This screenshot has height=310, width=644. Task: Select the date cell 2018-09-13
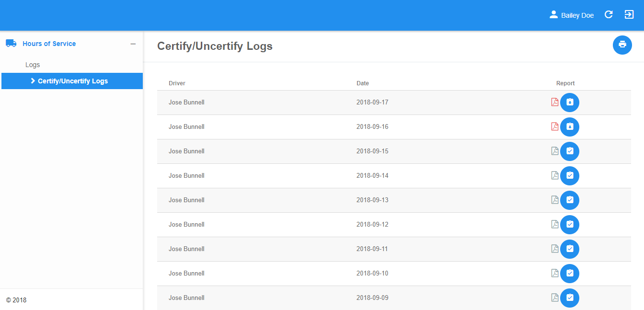tap(372, 200)
